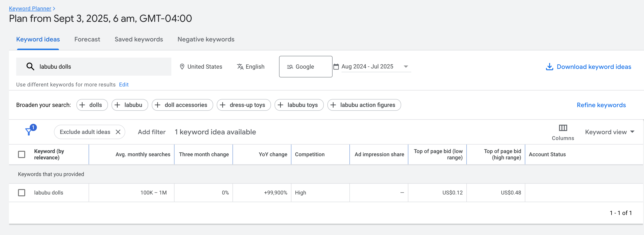
Task: Go back to Keyword Planner breadcrumb
Action: [30, 9]
